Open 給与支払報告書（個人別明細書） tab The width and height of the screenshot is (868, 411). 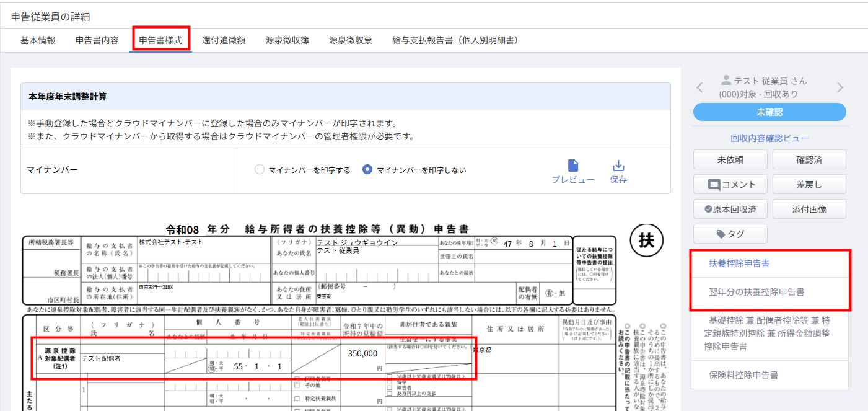point(455,40)
